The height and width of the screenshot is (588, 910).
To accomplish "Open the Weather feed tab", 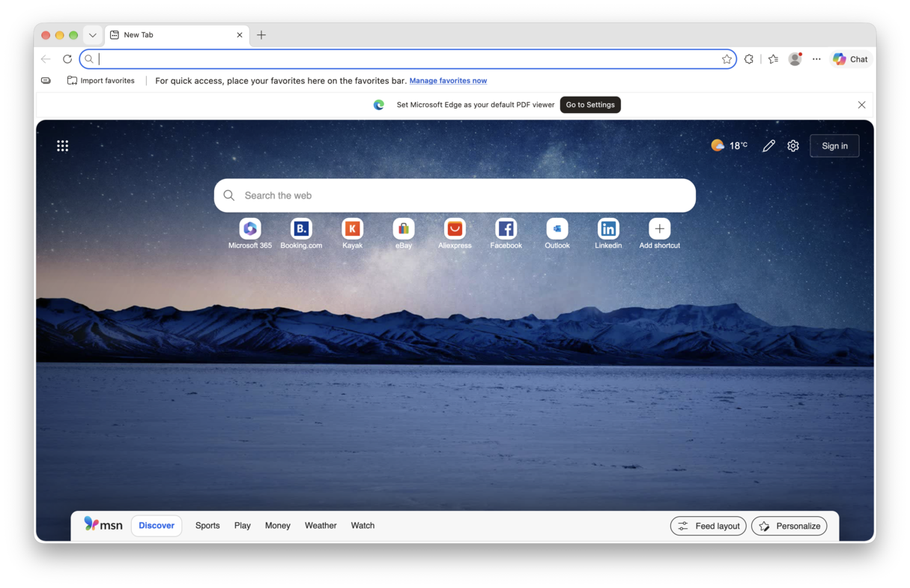I will point(321,526).
